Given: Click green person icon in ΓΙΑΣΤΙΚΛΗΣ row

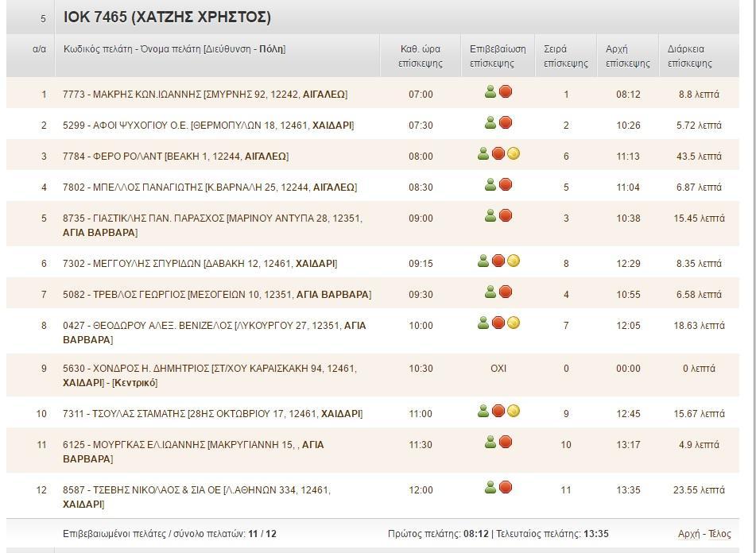Looking at the screenshot, I should [490, 215].
